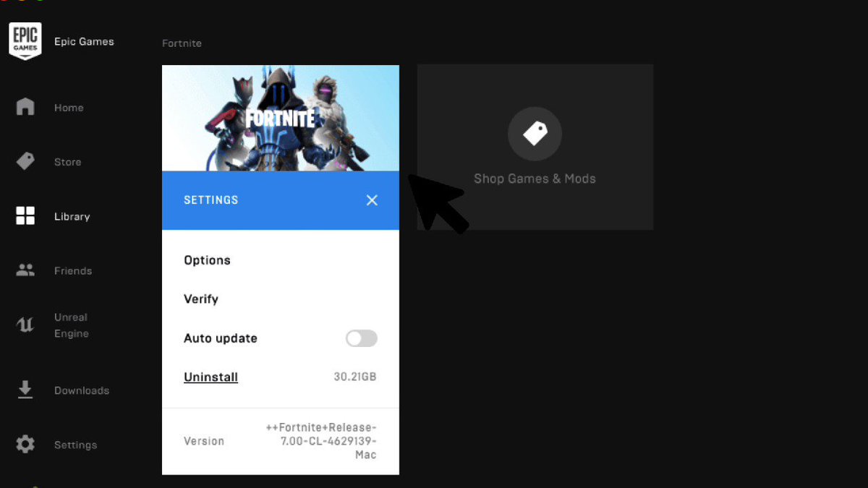The width and height of the screenshot is (868, 488).
Task: Go to Downloads in the sidebar
Action: [x=82, y=390]
